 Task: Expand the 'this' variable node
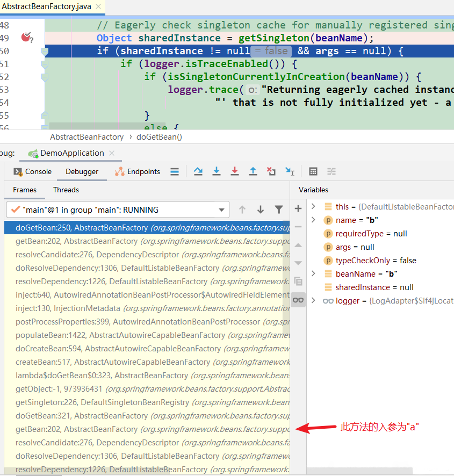pyautogui.click(x=314, y=206)
